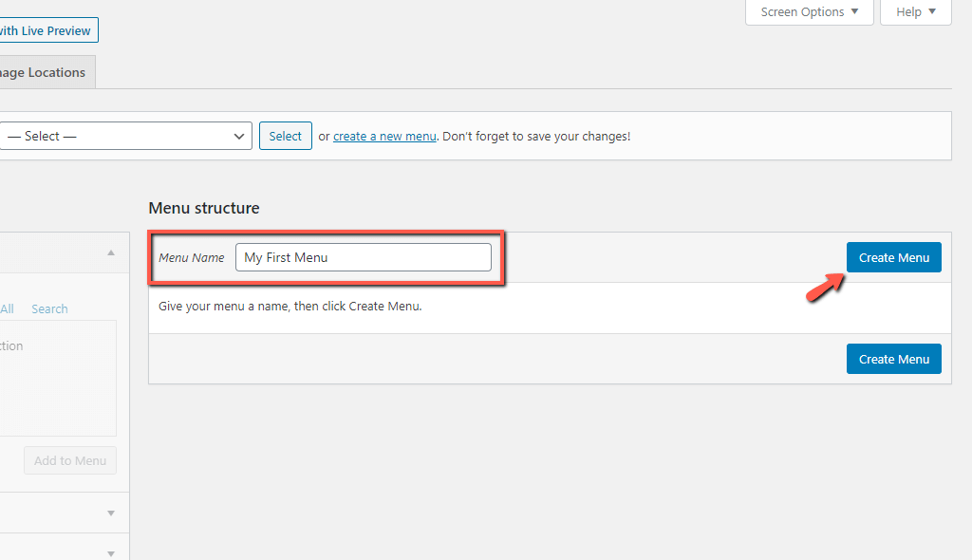Switch to the View All tab
Image resolution: width=972 pixels, height=560 pixels.
[x=7, y=308]
